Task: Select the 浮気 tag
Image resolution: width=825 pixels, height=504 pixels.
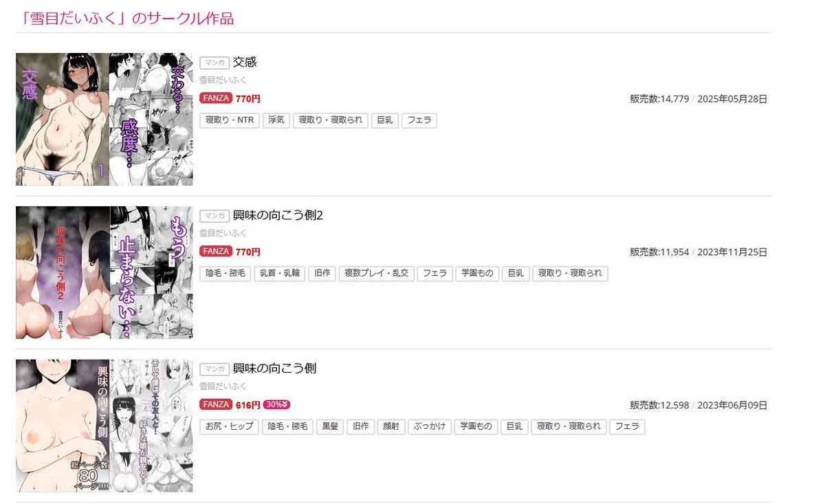Action: click(x=276, y=120)
